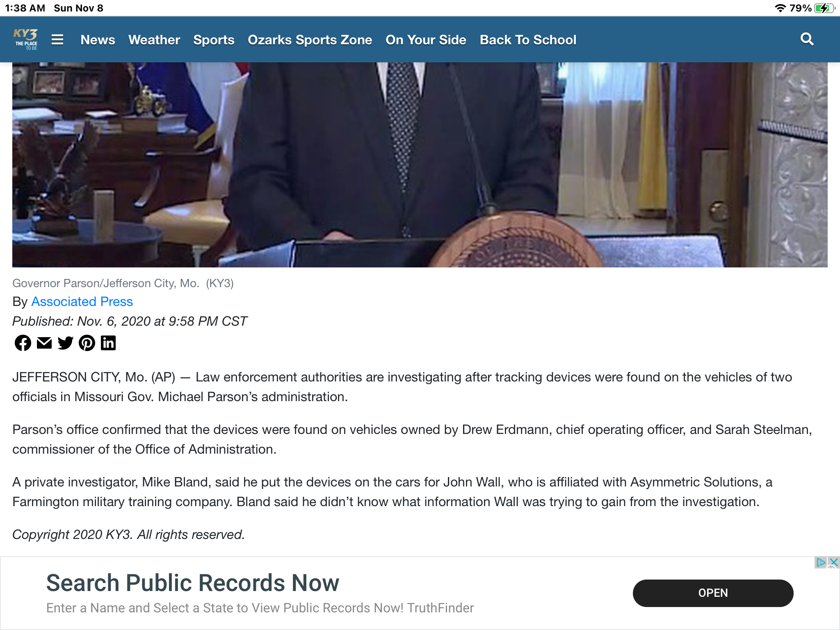Share article on LinkedIn

[108, 343]
